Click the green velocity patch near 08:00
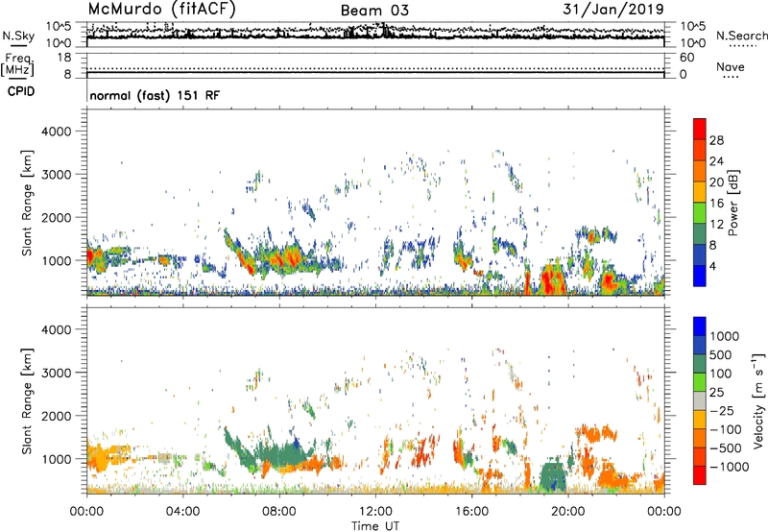 point(281,453)
